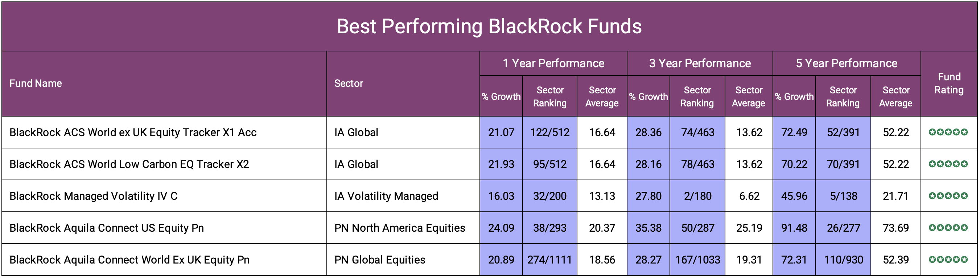Click the Sector column header

pyautogui.click(x=349, y=84)
